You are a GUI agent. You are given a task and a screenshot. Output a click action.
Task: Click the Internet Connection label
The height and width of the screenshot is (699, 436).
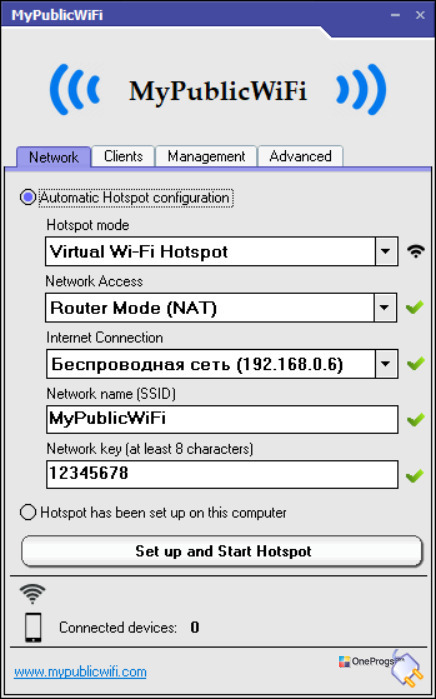104,337
